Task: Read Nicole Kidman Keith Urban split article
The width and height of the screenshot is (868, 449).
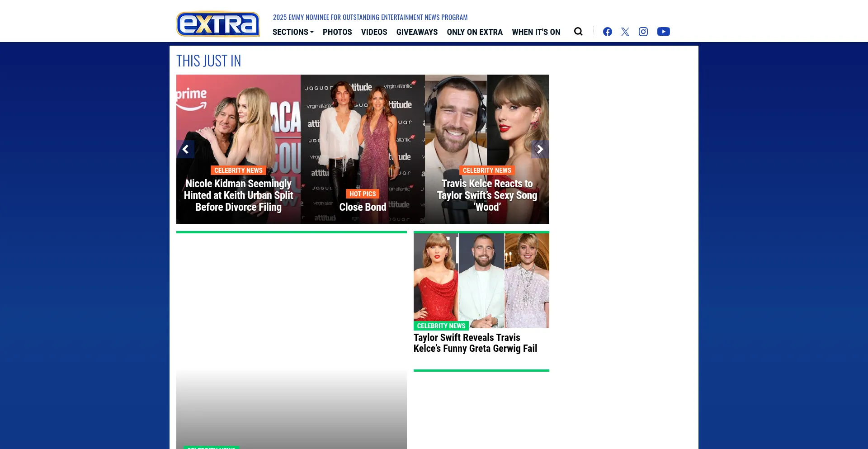Action: click(238, 195)
